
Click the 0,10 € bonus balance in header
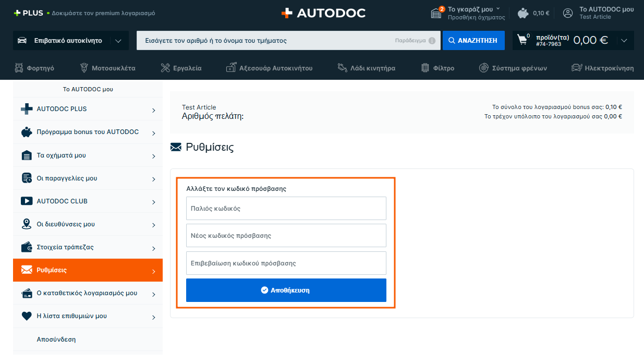click(541, 14)
